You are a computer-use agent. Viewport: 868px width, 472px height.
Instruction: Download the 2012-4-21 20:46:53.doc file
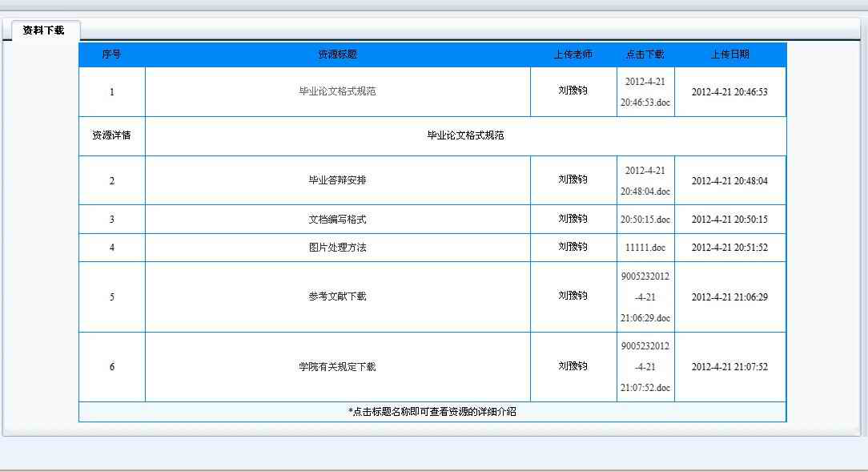click(645, 92)
